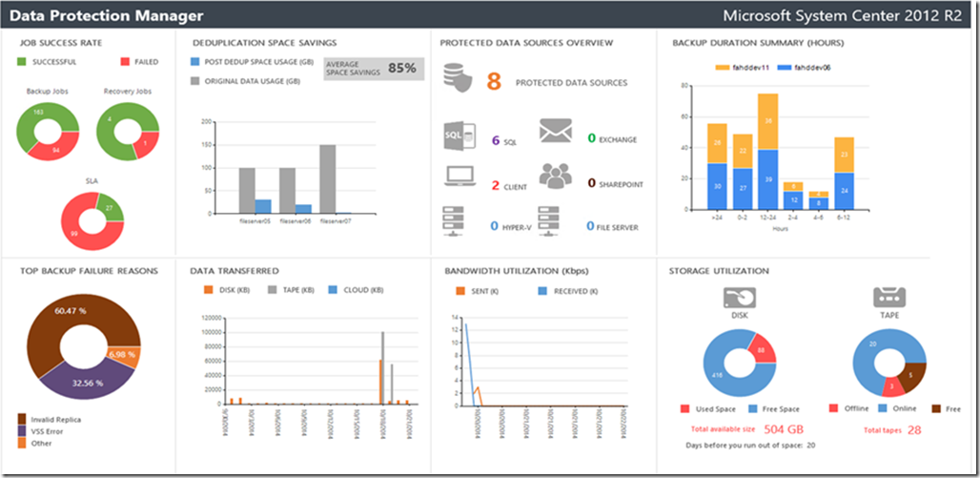Click the Tape donut brown 5 free segment
980x478 pixels.
tap(912, 375)
